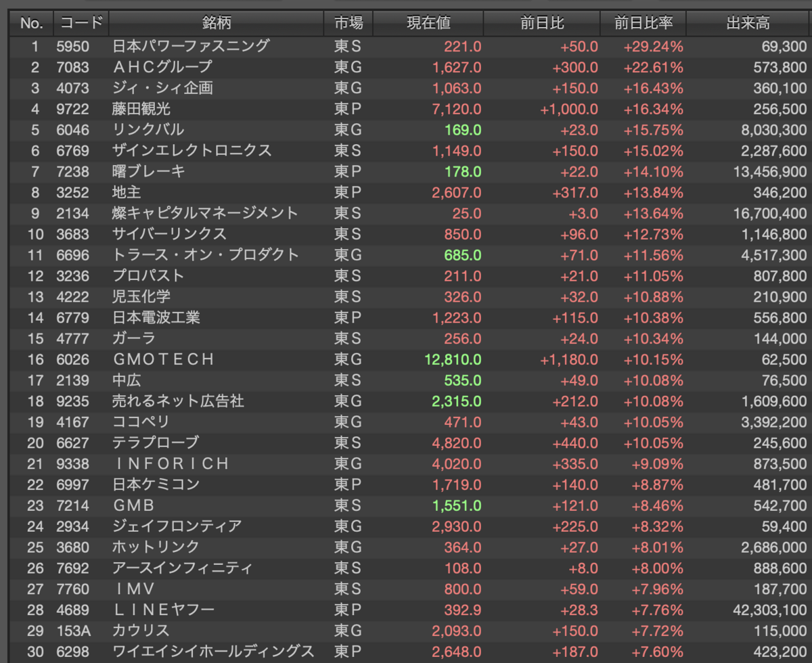Sort by the 出来高 column header
The width and height of the screenshot is (812, 663).
(748, 23)
